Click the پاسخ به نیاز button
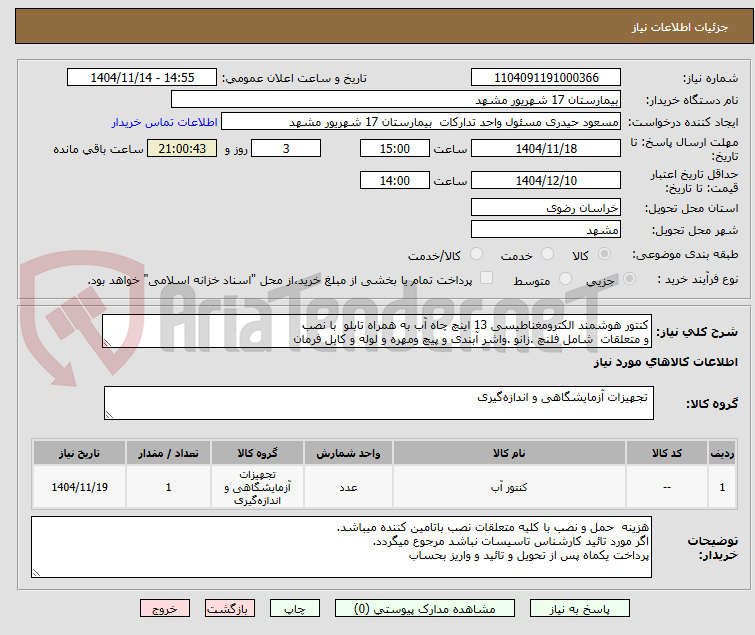755x635 pixels. point(580,609)
